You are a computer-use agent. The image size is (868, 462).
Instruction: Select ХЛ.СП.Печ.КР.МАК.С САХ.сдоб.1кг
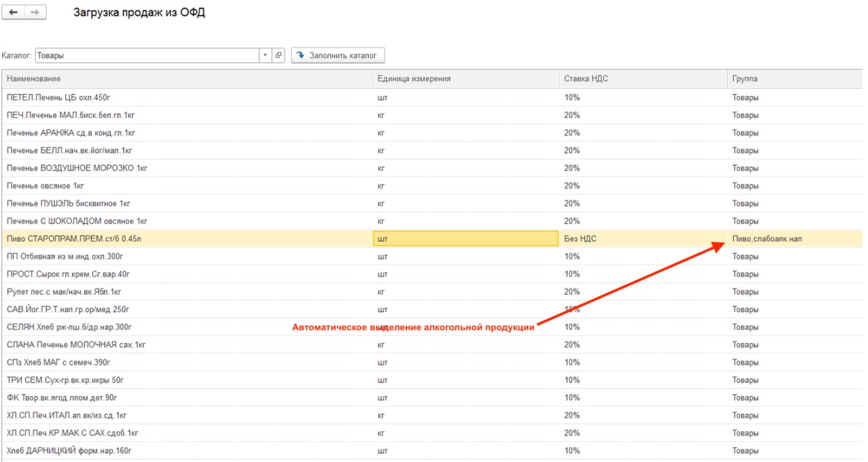pos(432,433)
